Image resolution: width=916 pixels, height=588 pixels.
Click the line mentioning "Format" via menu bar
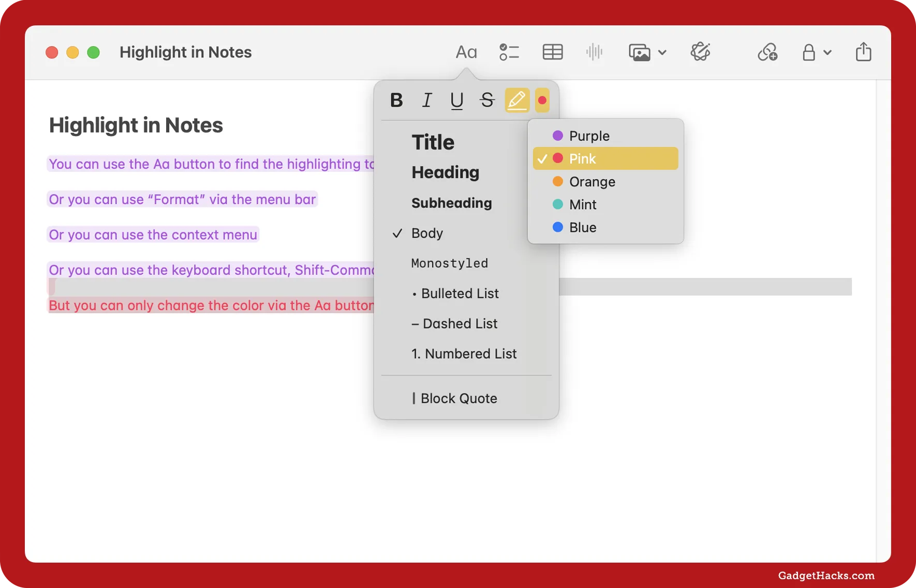182,199
